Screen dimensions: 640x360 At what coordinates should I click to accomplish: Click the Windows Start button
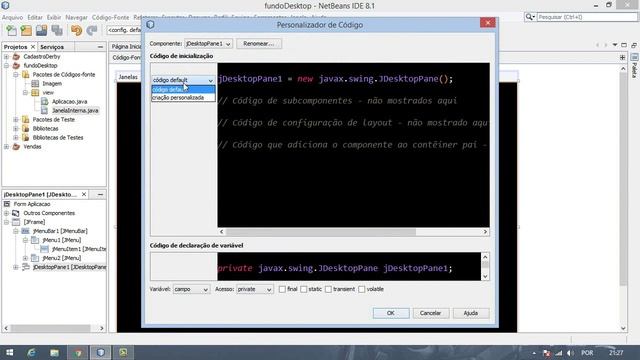9,353
